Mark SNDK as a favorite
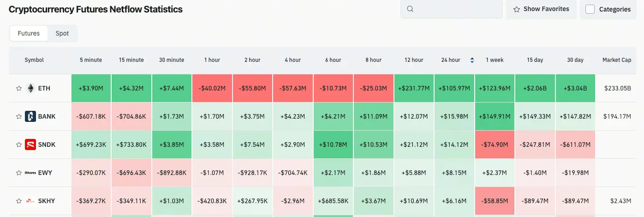644x217 pixels. 19,145
